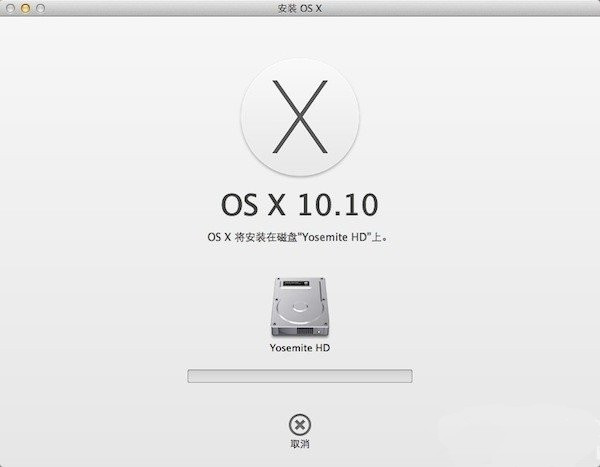Click the text 'OS X 将安装在磁盘"Yosemite HD"上。'
Screen dimensions: 600x467
(298, 237)
